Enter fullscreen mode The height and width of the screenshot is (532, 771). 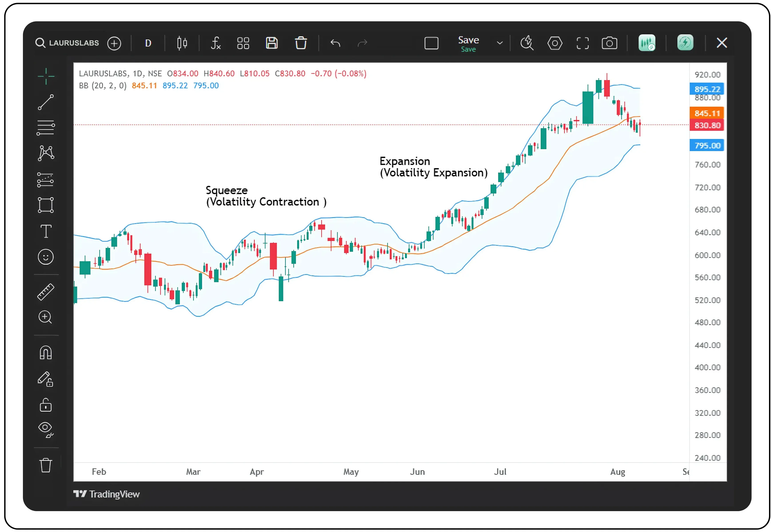click(582, 43)
